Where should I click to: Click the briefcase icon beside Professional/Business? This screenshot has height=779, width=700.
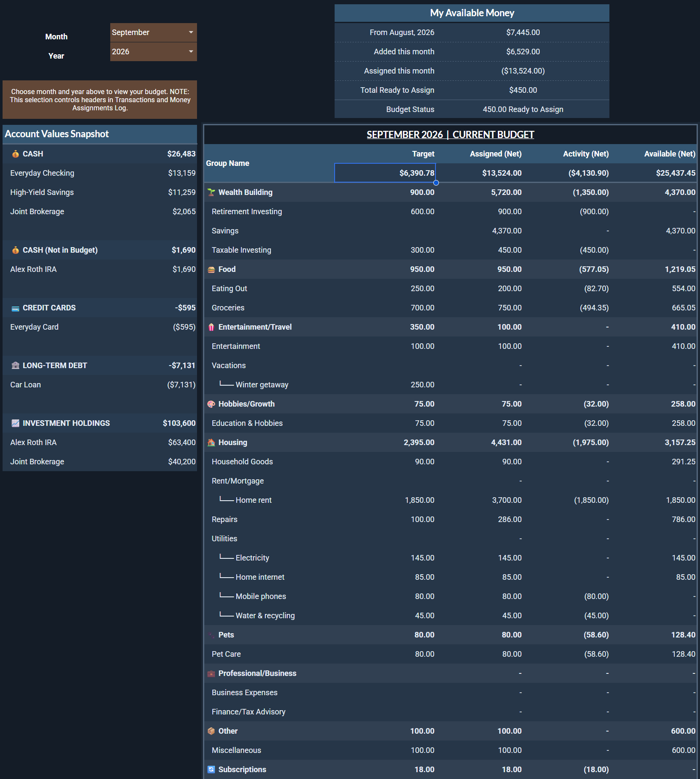pyautogui.click(x=211, y=674)
